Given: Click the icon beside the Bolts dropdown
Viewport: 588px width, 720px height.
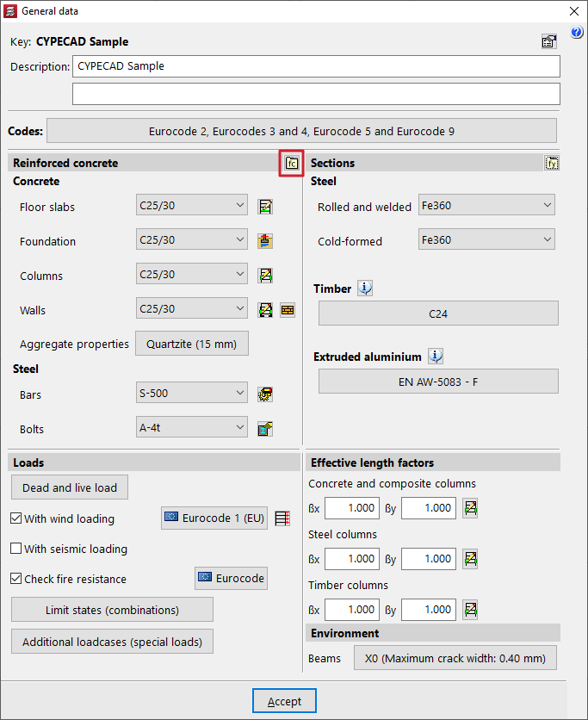Looking at the screenshot, I should coord(266,428).
